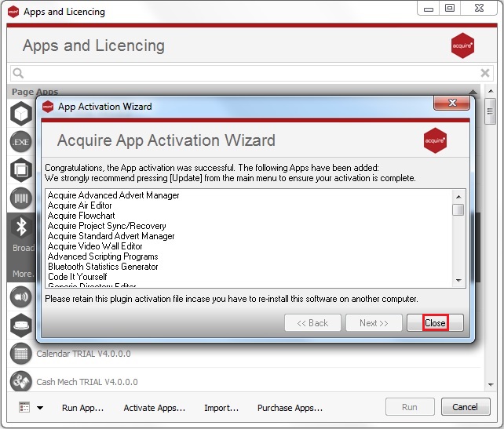This screenshot has width=504, height=429.
Task: Click the disabled Back button
Action: [312, 322]
